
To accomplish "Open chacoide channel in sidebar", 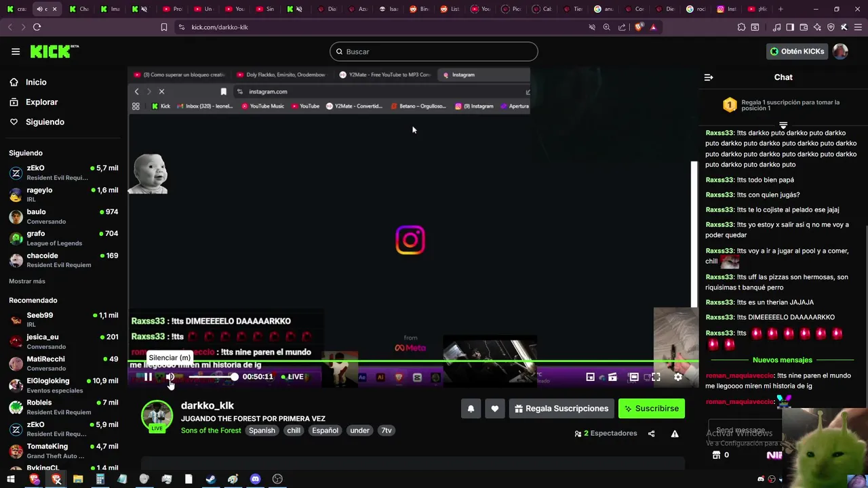I will tap(64, 260).
